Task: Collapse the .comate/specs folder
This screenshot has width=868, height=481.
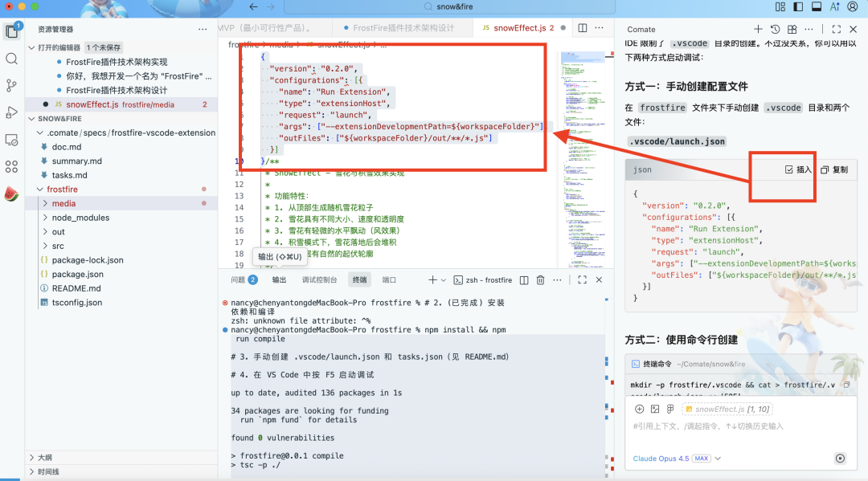Action: click(40, 132)
